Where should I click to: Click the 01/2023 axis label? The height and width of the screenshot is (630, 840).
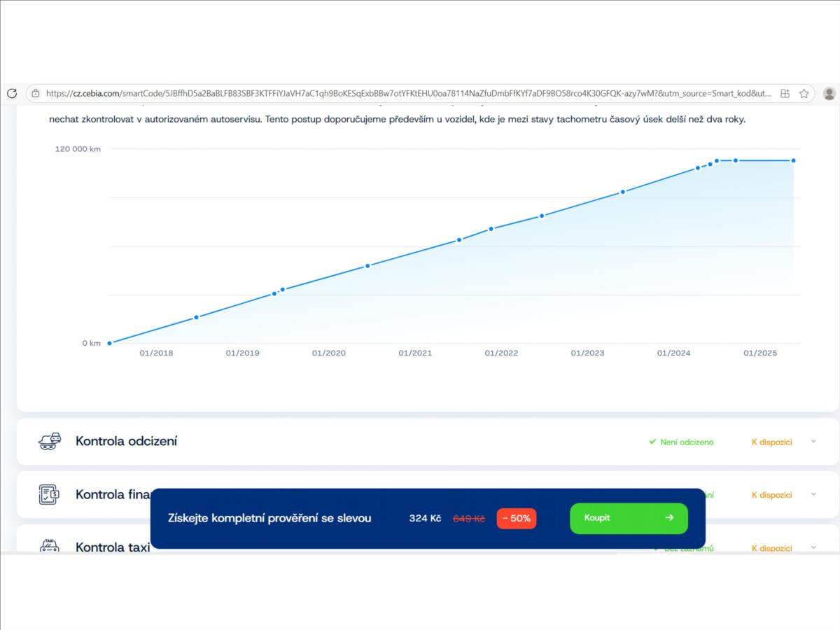(x=587, y=353)
